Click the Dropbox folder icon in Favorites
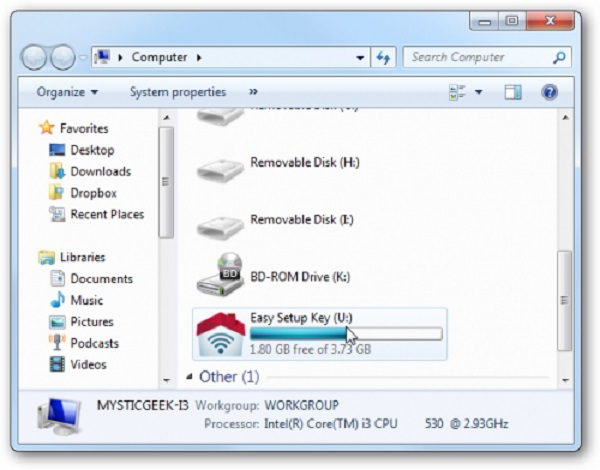Image resolution: width=600 pixels, height=470 pixels. [x=58, y=193]
